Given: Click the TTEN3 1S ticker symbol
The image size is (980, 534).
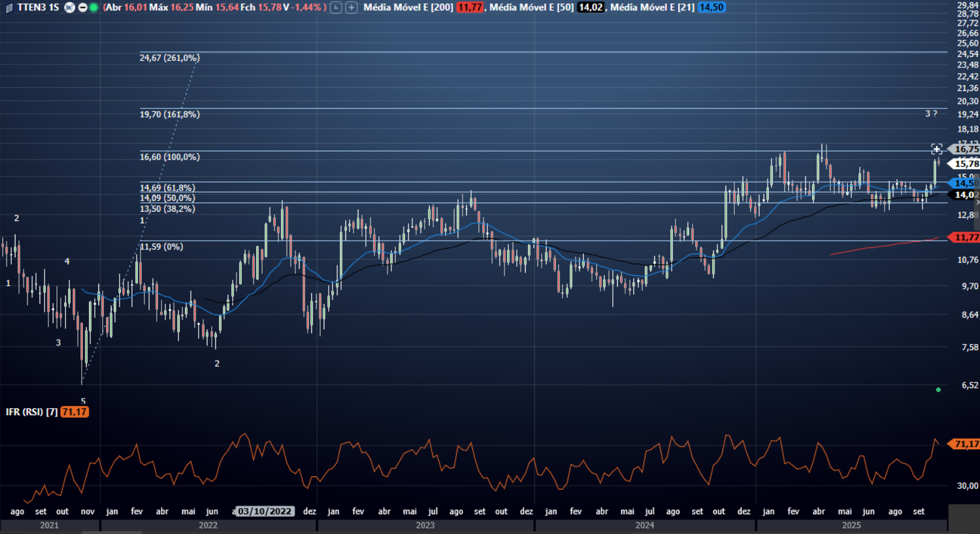Looking at the screenshot, I should tap(38, 7).
